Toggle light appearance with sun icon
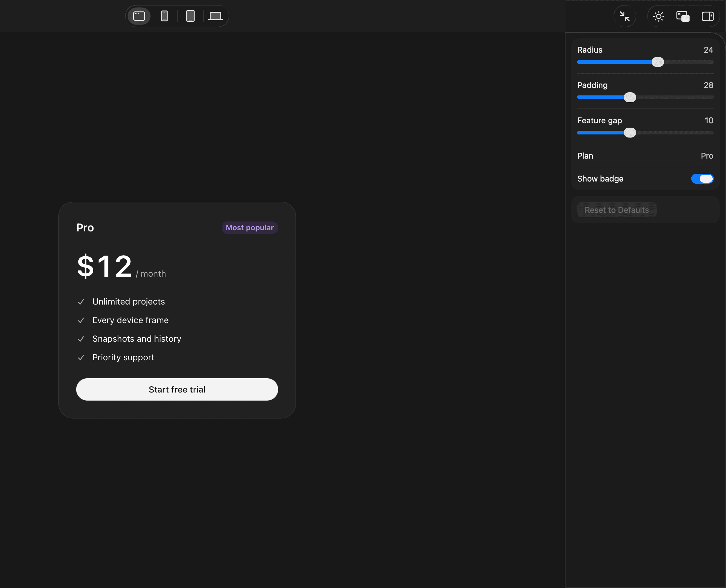 pos(658,16)
